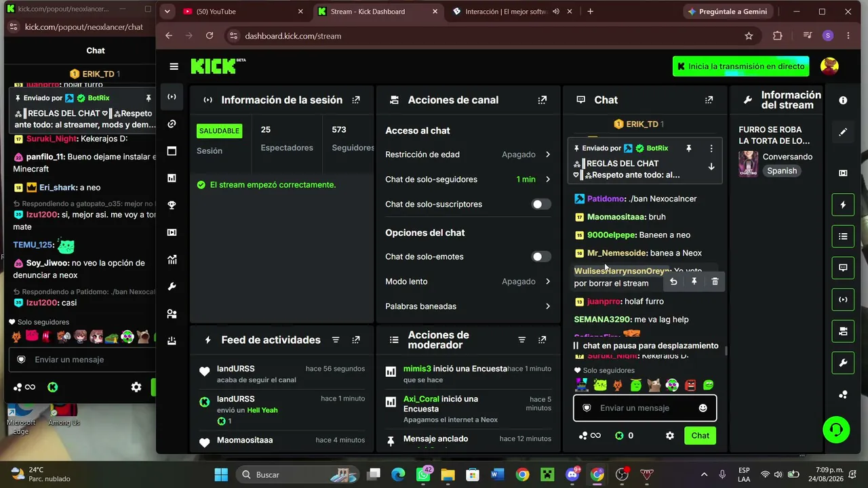Open the Kick dashboard hamburger menu

tap(174, 66)
